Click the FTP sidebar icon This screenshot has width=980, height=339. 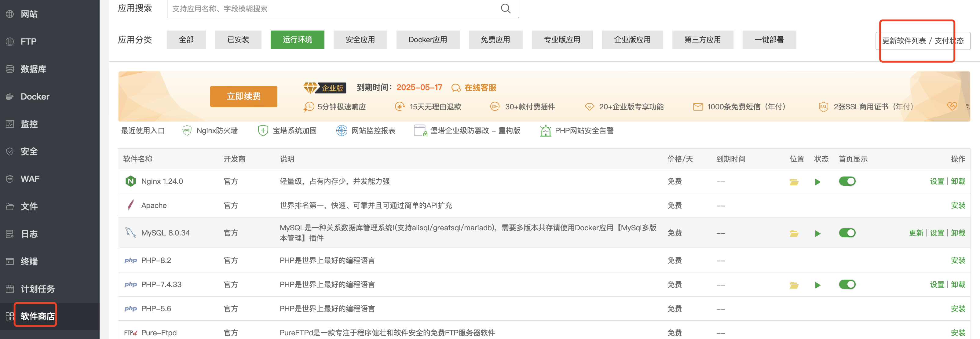(10, 42)
